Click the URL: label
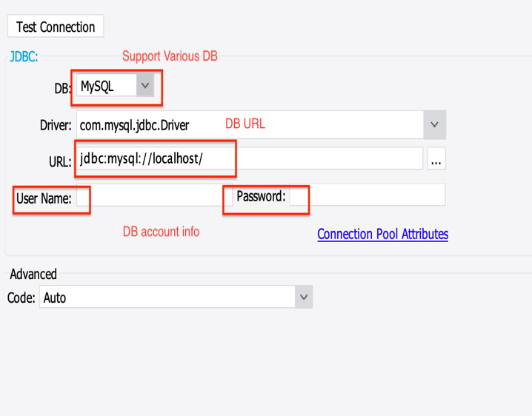The width and height of the screenshot is (532, 416). pyautogui.click(x=61, y=161)
